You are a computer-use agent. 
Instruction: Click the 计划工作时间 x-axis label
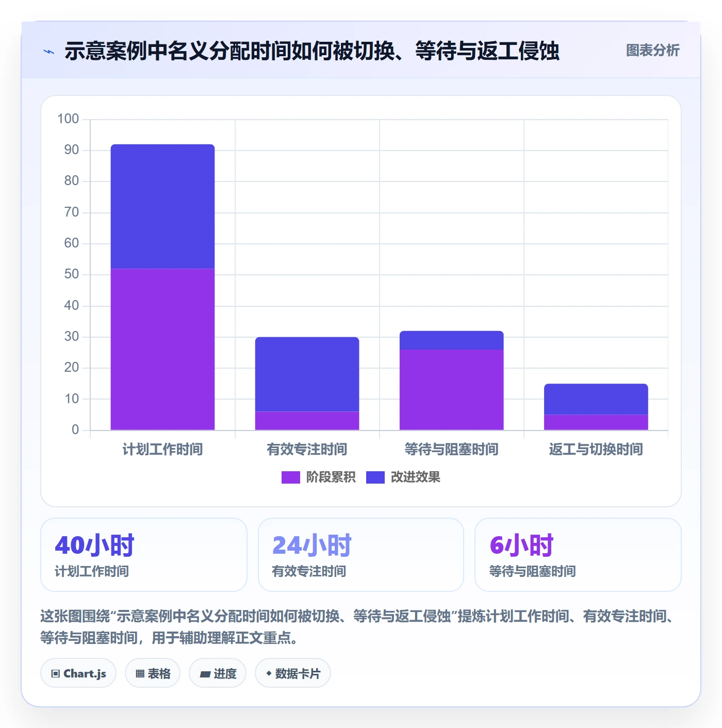pos(162,450)
